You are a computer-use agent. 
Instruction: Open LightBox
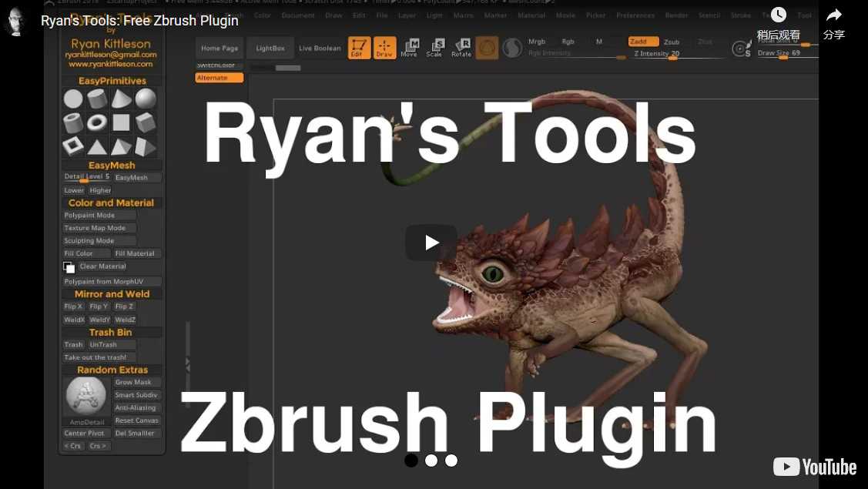(x=270, y=49)
